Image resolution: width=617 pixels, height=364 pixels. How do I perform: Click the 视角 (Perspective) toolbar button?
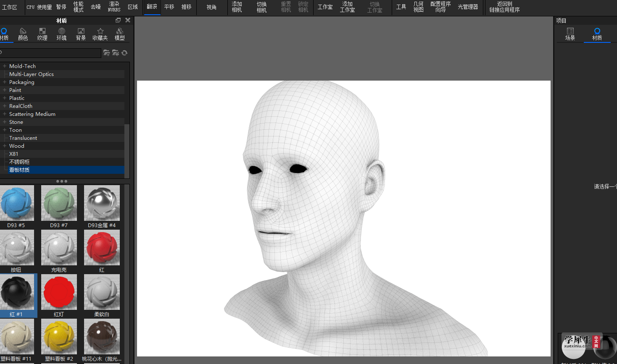pos(211,7)
